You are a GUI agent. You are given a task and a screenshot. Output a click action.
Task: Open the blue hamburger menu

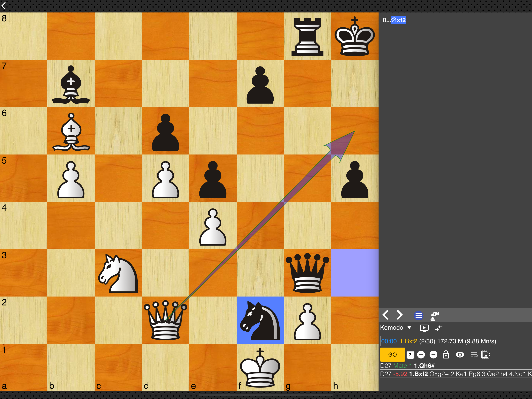pyautogui.click(x=418, y=315)
